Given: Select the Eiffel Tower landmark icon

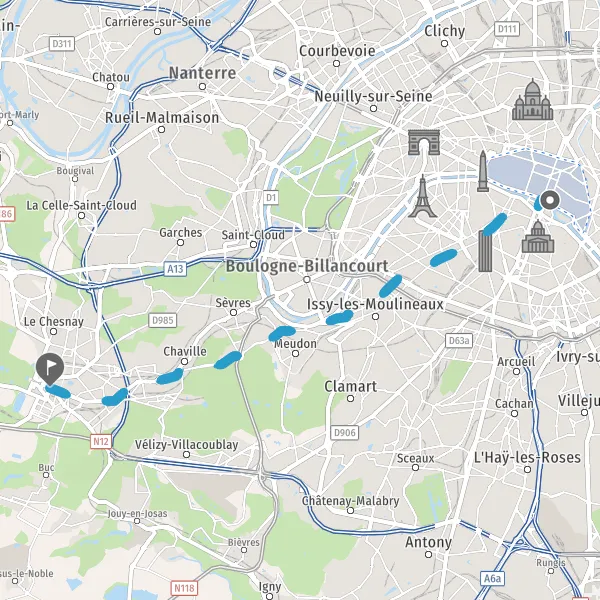Looking at the screenshot, I should click(422, 196).
